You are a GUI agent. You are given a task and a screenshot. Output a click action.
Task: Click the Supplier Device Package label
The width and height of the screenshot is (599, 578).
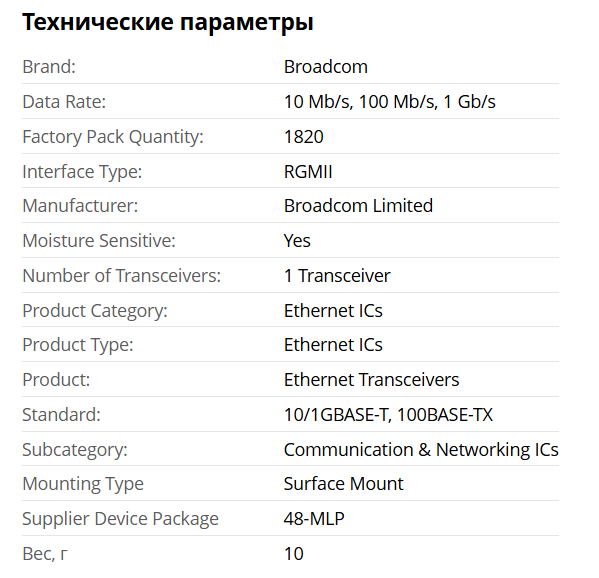[x=120, y=519]
